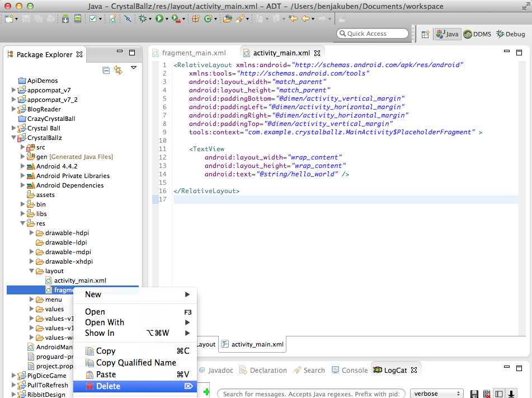The image size is (532, 398).
Task: Switch to the fragment_main.xml editor tab
Action: [x=194, y=53]
